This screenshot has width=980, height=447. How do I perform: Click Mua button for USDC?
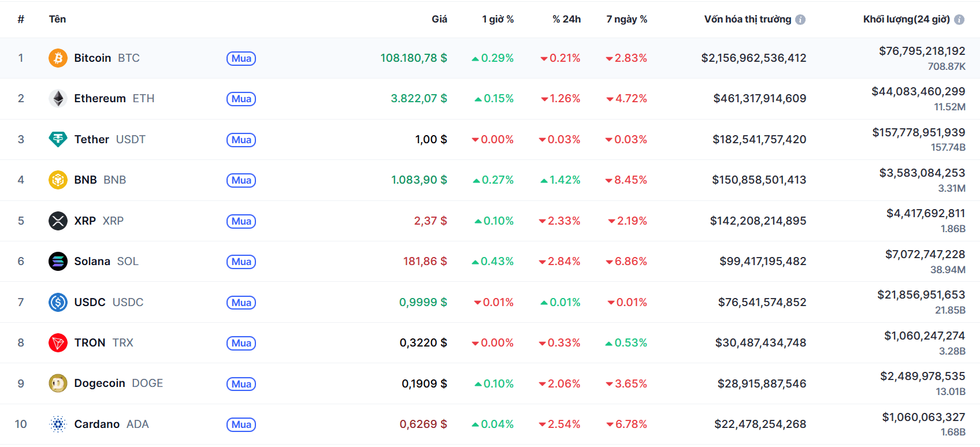[241, 303]
